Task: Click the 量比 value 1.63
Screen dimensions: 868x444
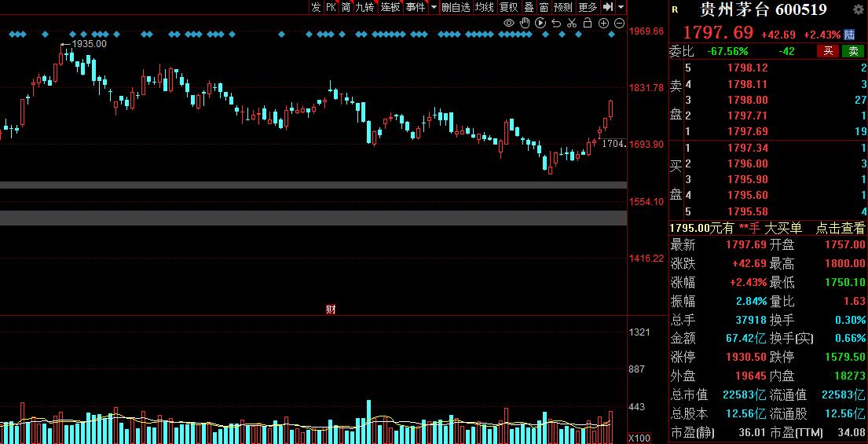Action: click(855, 301)
